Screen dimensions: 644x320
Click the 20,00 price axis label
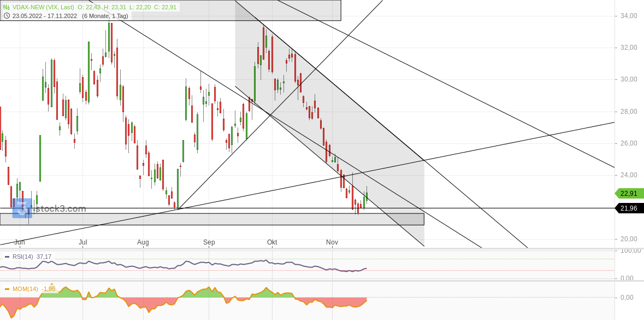click(629, 239)
